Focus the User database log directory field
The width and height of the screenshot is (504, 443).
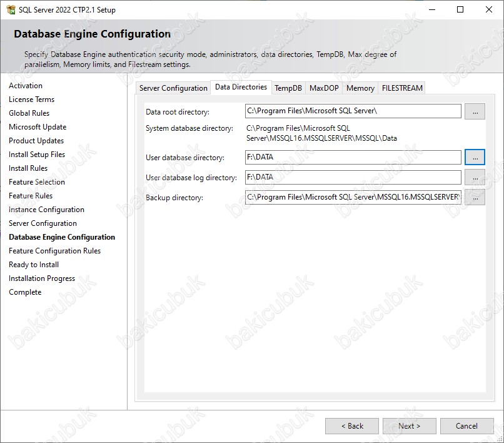(353, 177)
